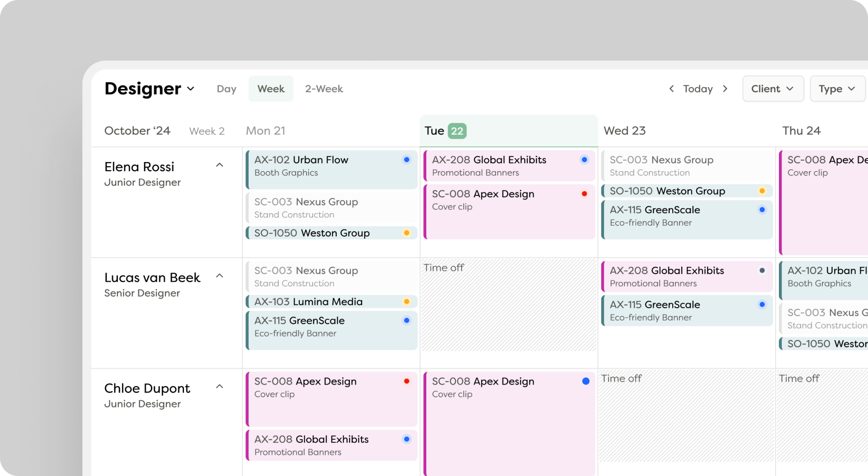Image resolution: width=868 pixels, height=476 pixels.
Task: Collapse Elena Rossi's row
Action: coord(220,165)
